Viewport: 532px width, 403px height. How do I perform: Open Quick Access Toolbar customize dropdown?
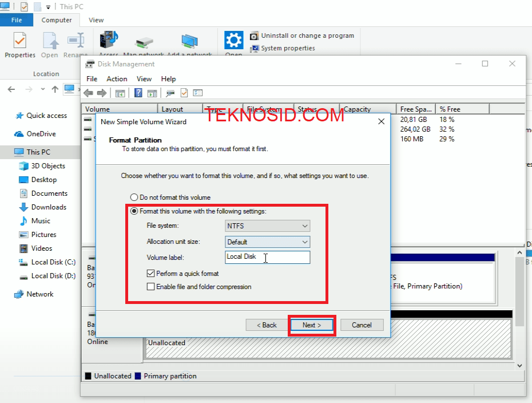(48, 7)
